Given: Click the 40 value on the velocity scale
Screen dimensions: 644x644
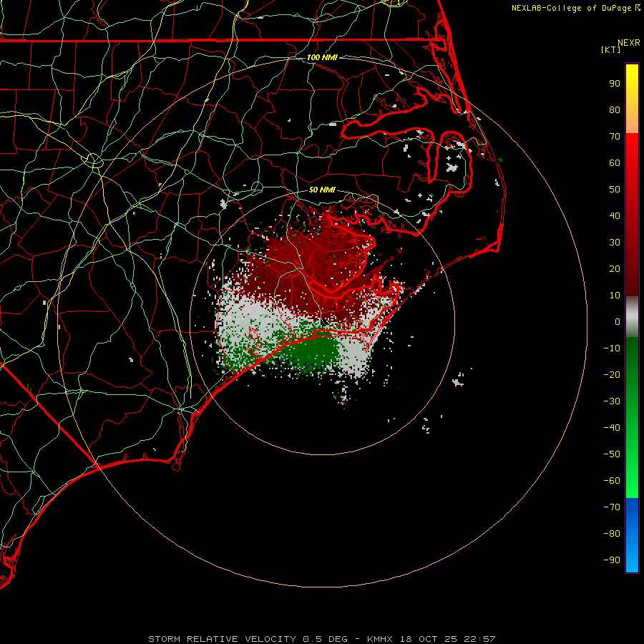Looking at the screenshot, I should (x=615, y=215).
